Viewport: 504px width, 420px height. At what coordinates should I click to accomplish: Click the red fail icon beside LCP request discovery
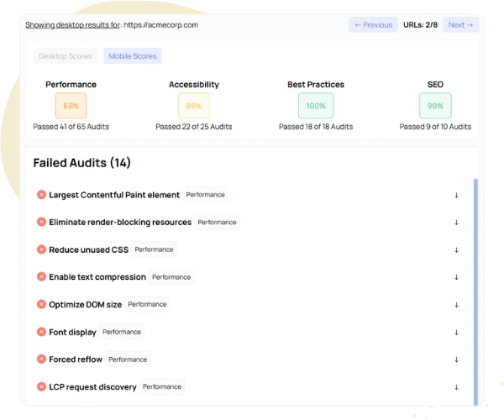(41, 386)
